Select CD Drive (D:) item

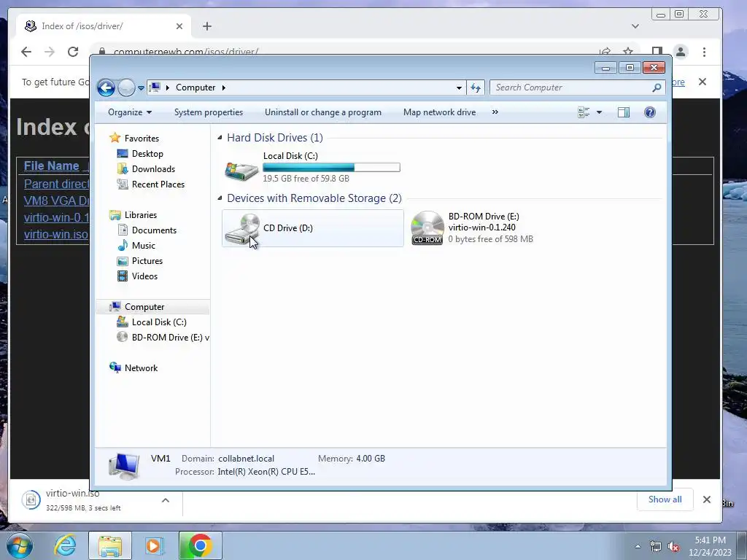312,228
